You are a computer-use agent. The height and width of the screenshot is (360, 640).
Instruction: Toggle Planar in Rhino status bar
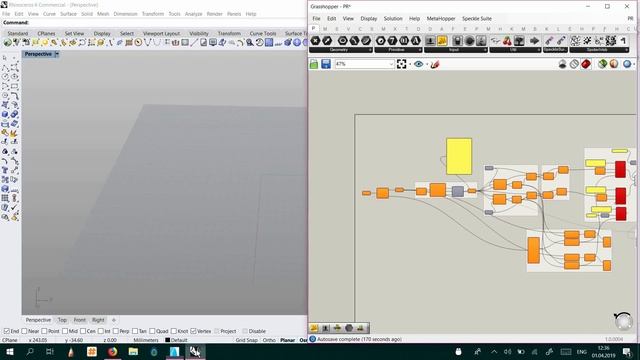point(287,340)
